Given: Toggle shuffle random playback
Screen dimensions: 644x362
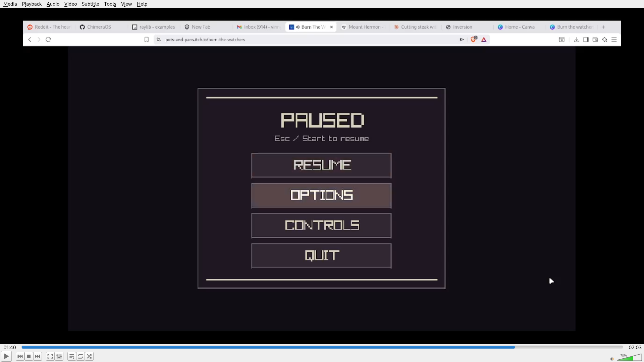Looking at the screenshot, I should [89, 356].
